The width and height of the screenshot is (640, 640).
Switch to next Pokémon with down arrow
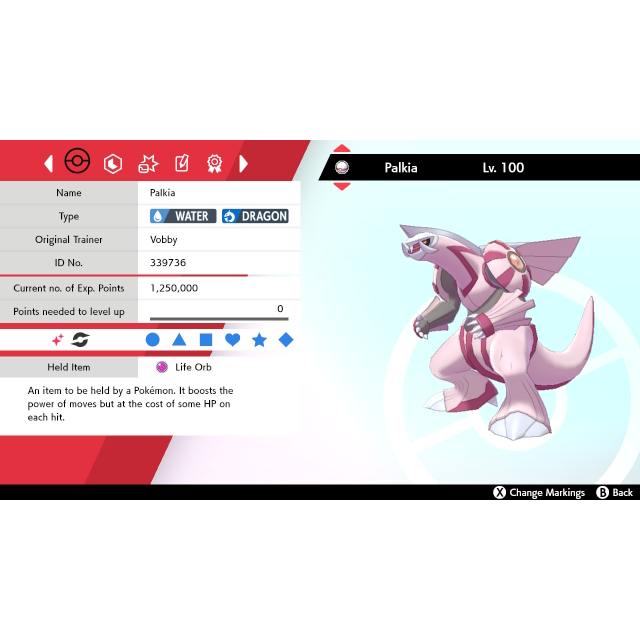(x=342, y=187)
